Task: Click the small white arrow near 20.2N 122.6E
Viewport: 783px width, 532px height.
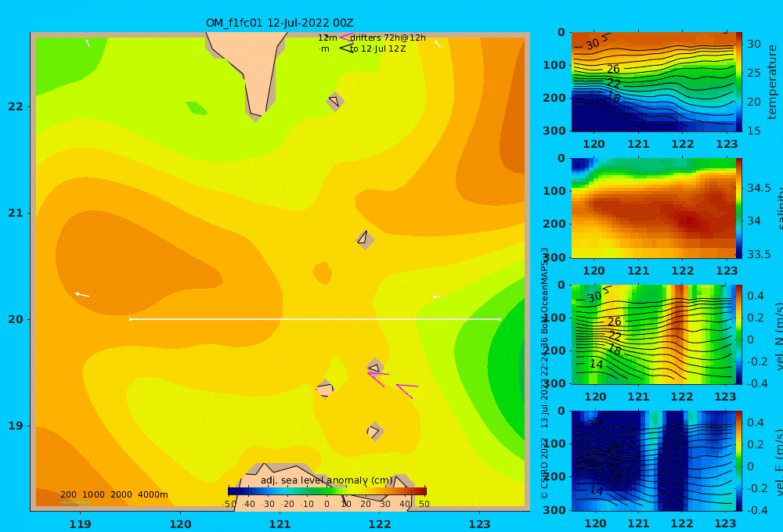Action: [436, 297]
